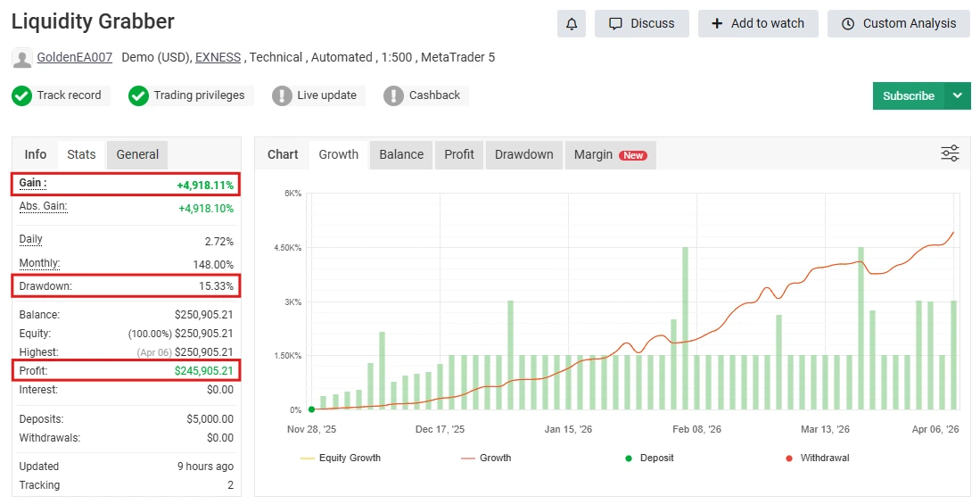
Task: Open chart settings sliders icon
Action: pos(950,153)
